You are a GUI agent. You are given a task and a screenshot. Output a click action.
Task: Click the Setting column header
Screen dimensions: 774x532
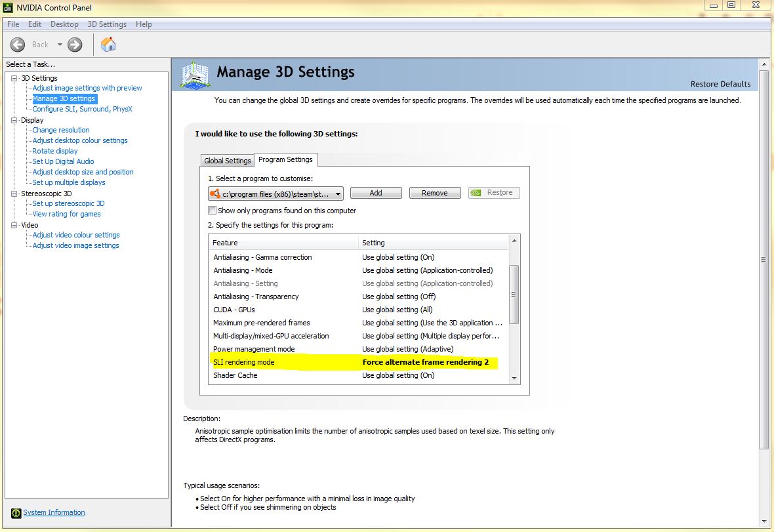(x=434, y=243)
